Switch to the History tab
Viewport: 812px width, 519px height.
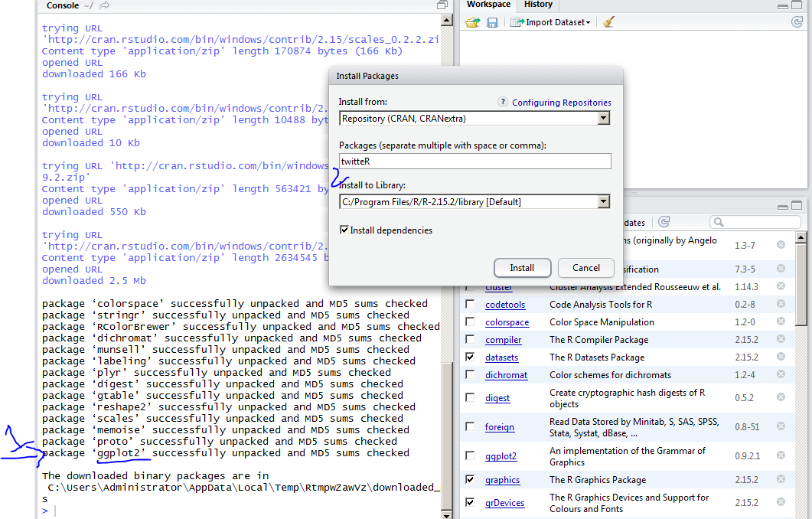click(x=538, y=5)
